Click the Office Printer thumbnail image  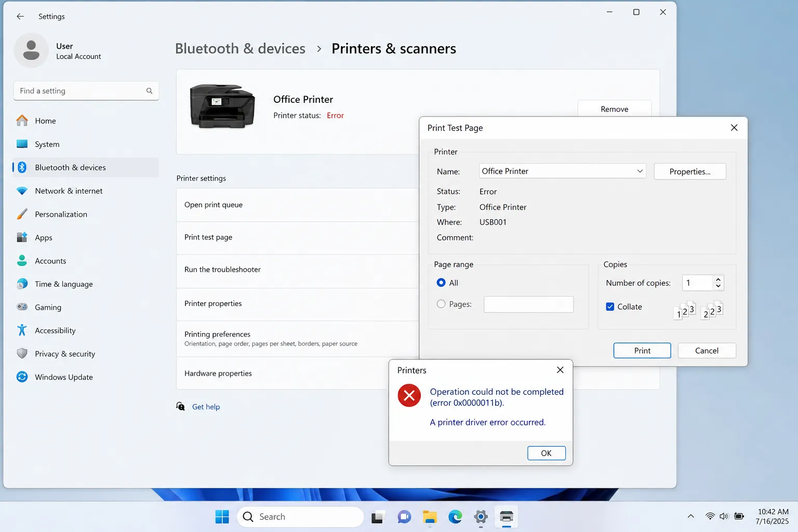click(x=222, y=106)
